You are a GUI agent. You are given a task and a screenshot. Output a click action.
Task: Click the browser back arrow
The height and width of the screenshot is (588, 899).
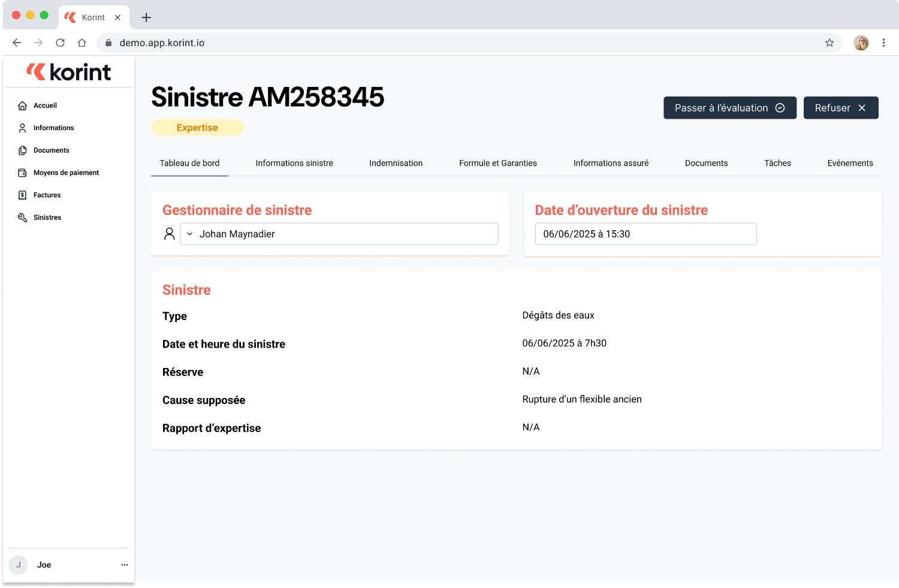click(17, 43)
